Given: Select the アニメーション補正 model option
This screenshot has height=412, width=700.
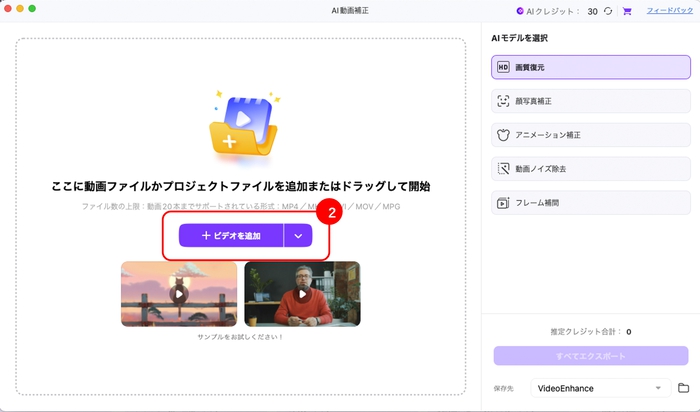Looking at the screenshot, I should (x=591, y=135).
